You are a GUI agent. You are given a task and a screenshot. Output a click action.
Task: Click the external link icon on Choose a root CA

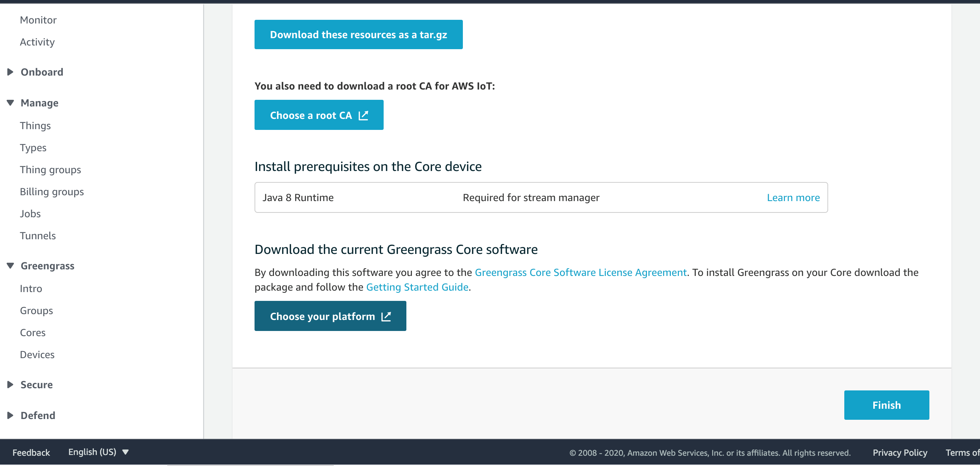pyautogui.click(x=363, y=115)
